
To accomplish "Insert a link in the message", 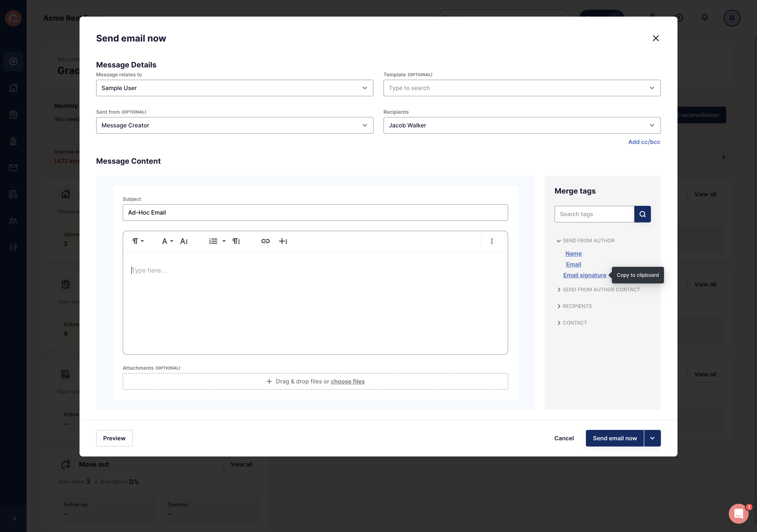I will click(265, 241).
